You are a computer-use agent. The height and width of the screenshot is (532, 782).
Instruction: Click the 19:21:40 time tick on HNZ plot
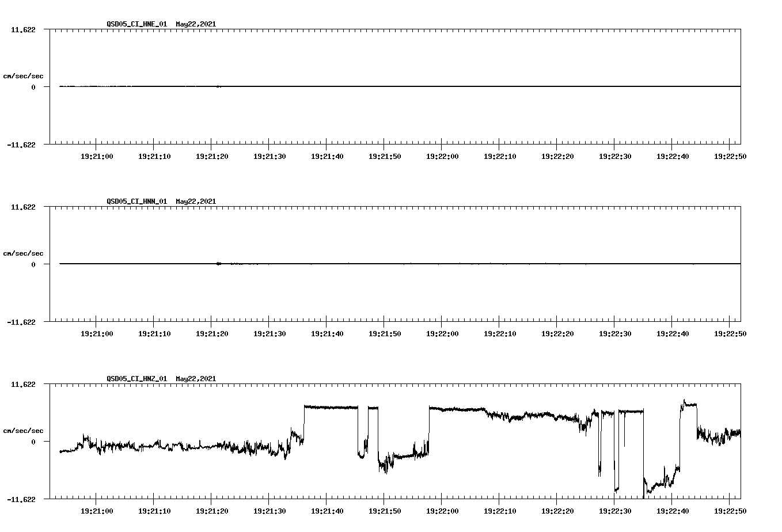(326, 510)
